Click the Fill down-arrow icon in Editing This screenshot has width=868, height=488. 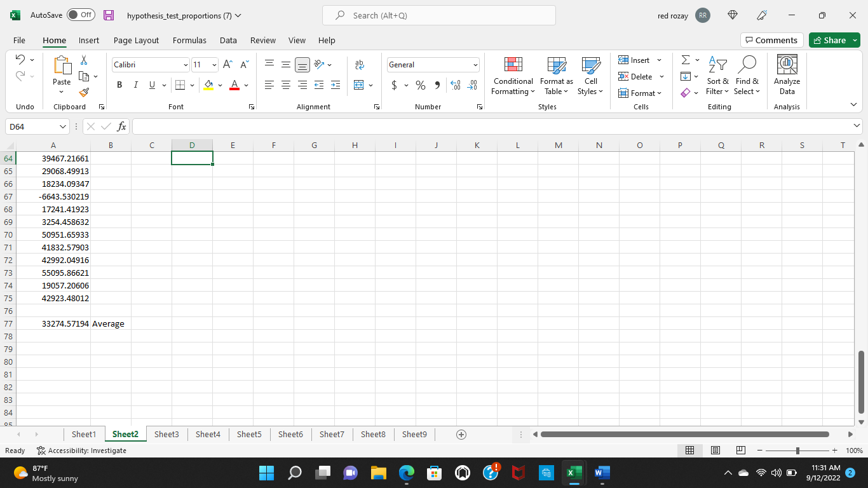pyautogui.click(x=686, y=76)
